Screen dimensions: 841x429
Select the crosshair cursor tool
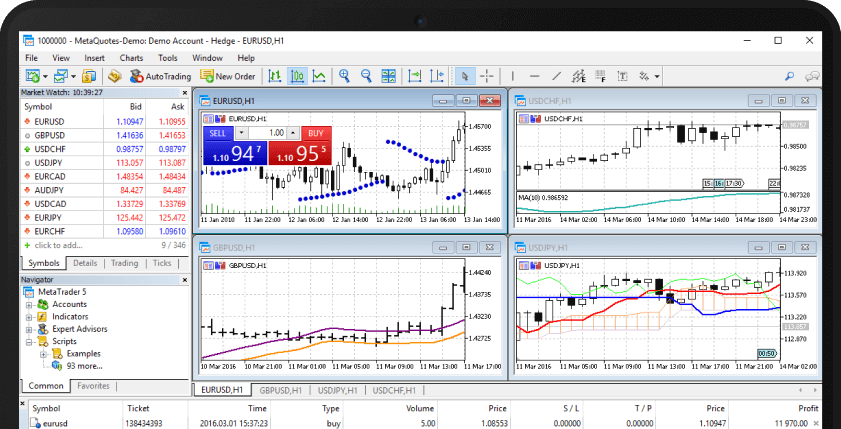487,76
